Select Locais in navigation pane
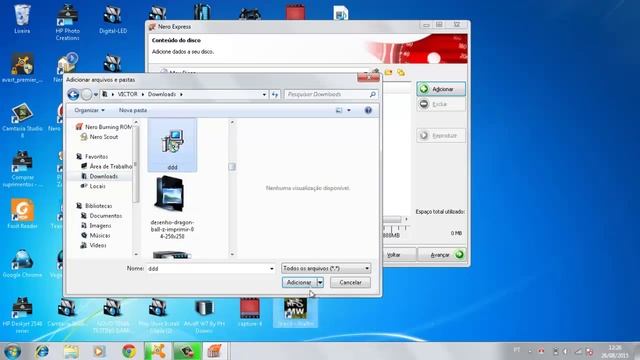Screen dimensions: 640x360 pyautogui.click(x=93, y=186)
